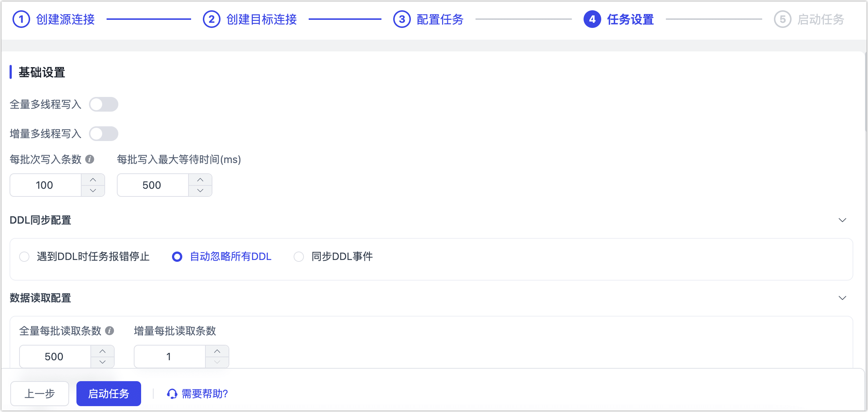The width and height of the screenshot is (868, 412).
Task: Select the 遇到DDL时任务报错停止 radio option
Action: (x=24, y=257)
